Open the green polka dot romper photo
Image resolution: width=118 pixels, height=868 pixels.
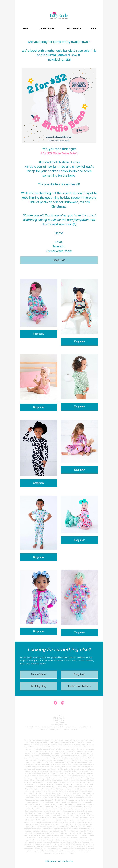pos(79,377)
